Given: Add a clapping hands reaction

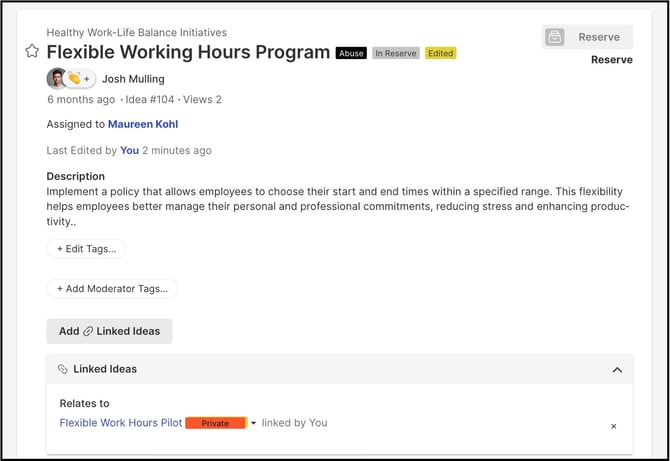Looking at the screenshot, I should tap(75, 79).
